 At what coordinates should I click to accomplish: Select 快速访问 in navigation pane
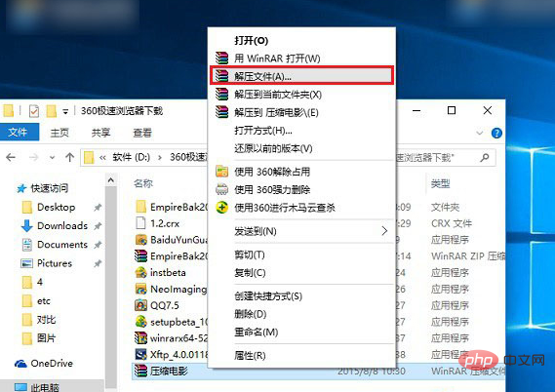(x=49, y=188)
